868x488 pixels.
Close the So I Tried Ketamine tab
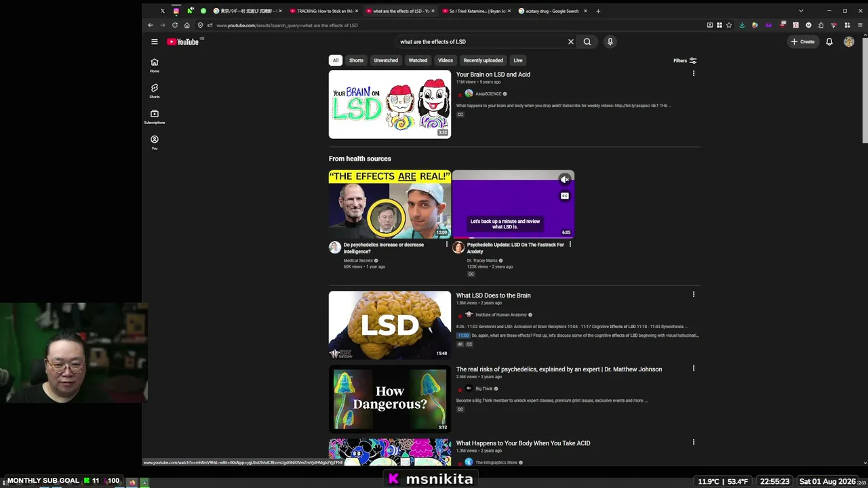(x=509, y=11)
